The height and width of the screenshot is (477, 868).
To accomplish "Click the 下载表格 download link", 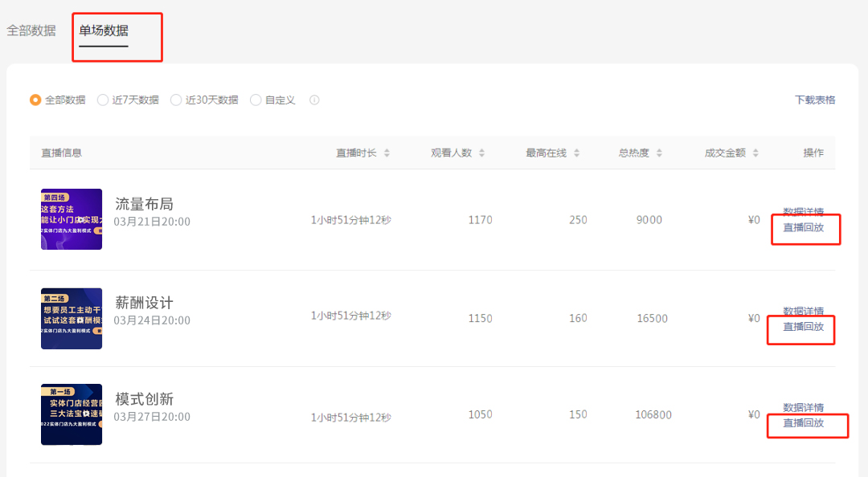I will point(814,100).
